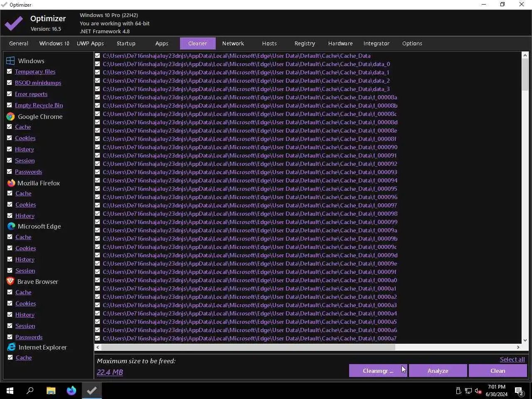Toggle Empty Recycle Bin checkbox
532x399 pixels.
(9, 105)
